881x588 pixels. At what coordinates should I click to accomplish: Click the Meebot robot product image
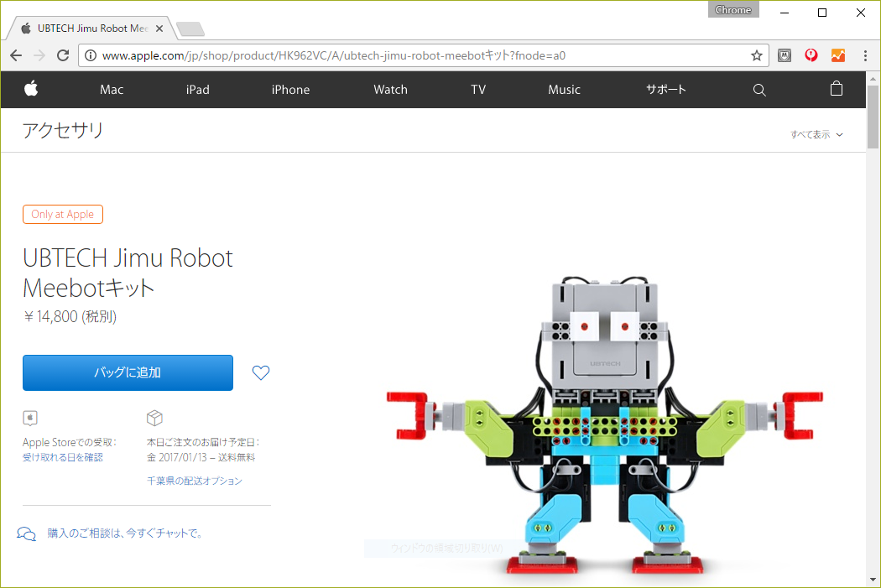coord(605,425)
